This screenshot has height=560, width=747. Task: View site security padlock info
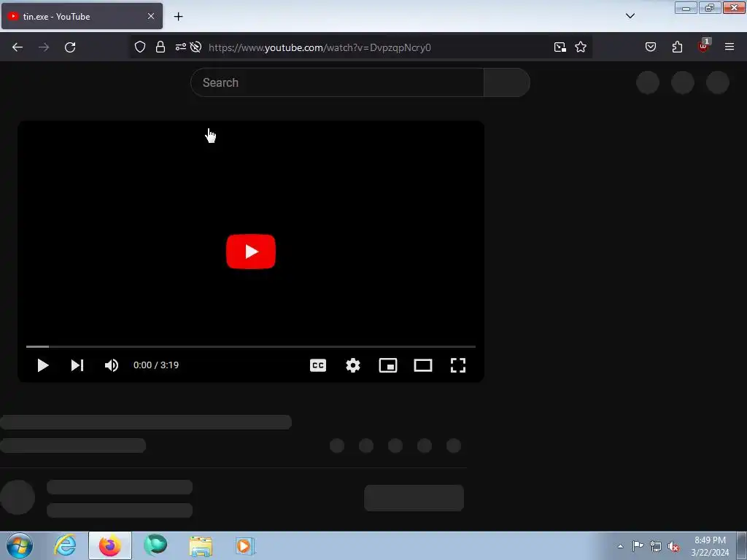coord(160,47)
